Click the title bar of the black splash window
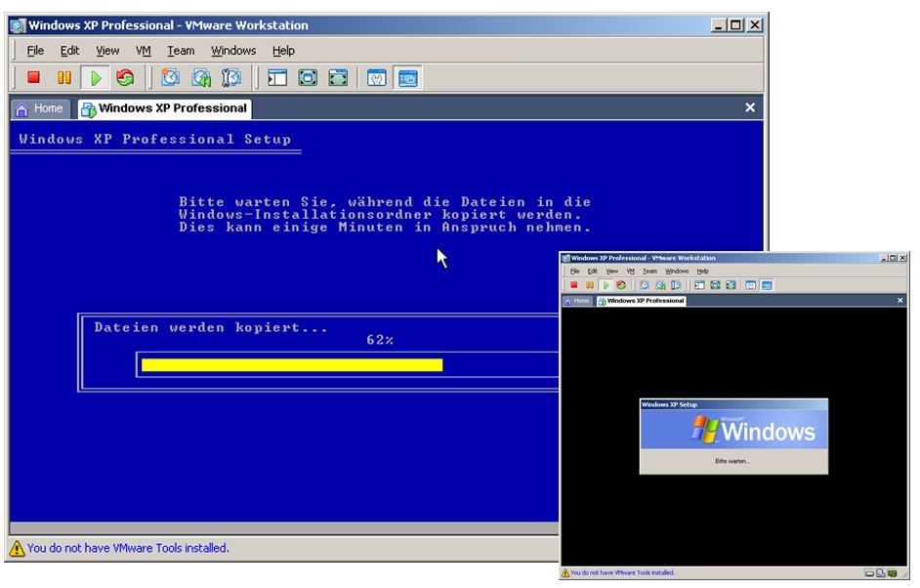This screenshot has width=920, height=588. (734, 258)
